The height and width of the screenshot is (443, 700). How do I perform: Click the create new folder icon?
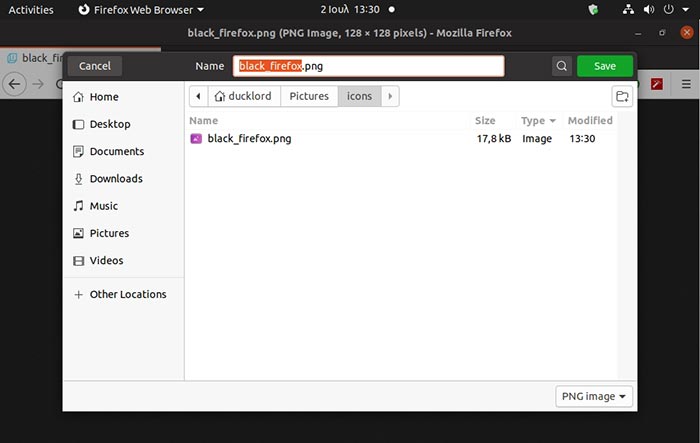tap(622, 96)
